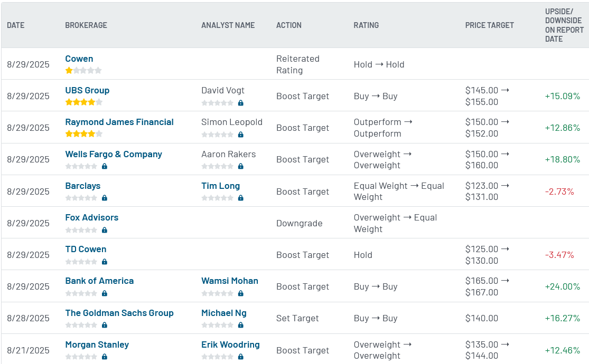
Task: Click the BROKERAGE column header
Action: pos(86,25)
